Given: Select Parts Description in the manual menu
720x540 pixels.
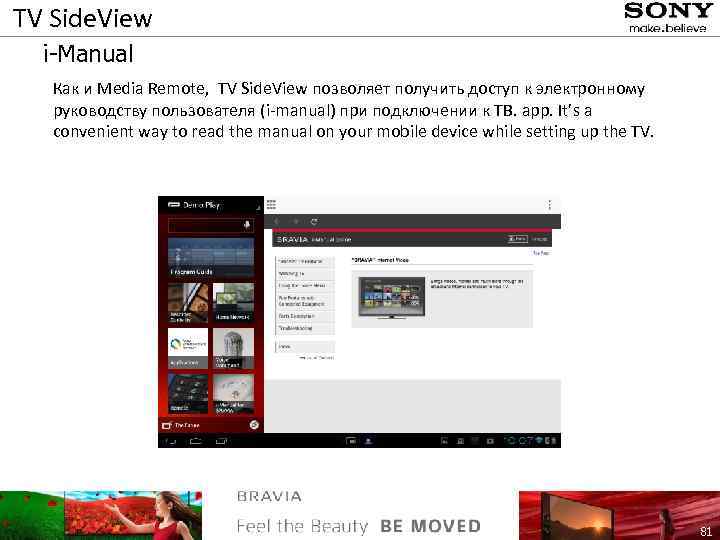Looking at the screenshot, I should pos(305,316).
